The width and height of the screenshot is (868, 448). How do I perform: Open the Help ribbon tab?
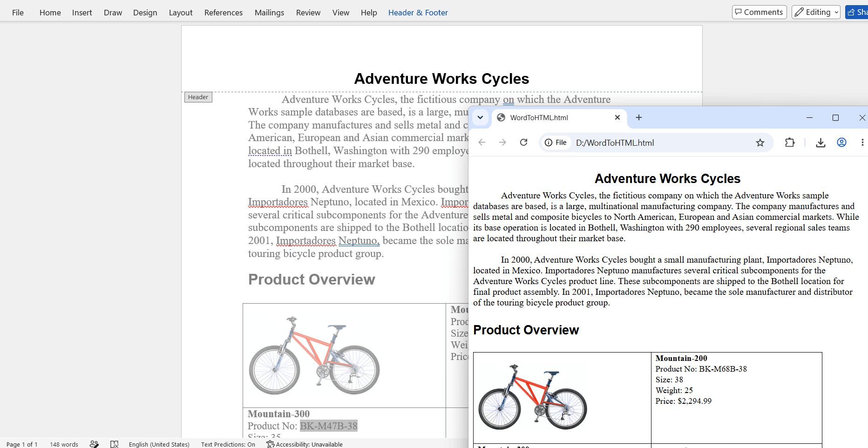[x=369, y=13]
